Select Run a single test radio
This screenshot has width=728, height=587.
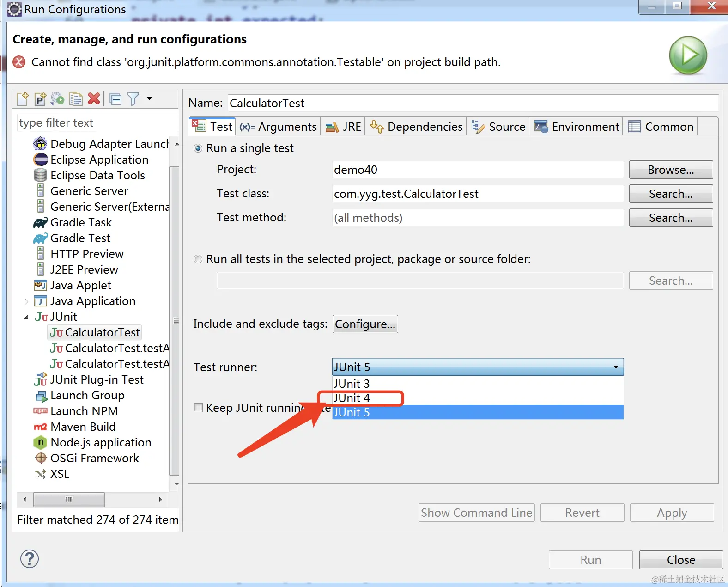point(198,148)
